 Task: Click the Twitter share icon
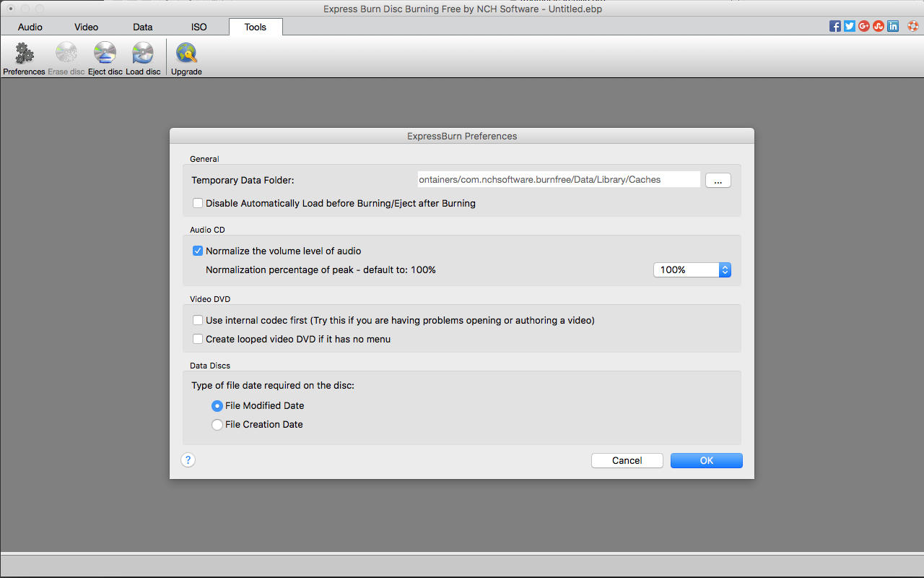(850, 26)
